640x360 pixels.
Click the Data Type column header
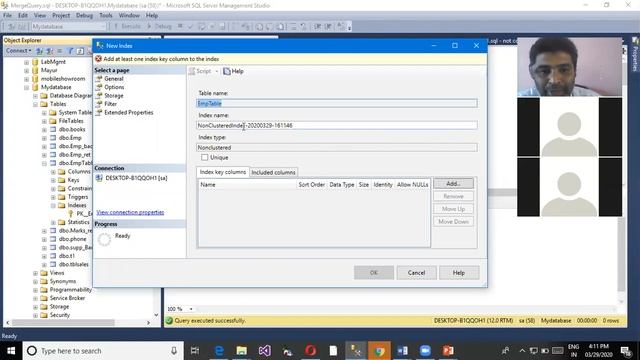tap(342, 184)
